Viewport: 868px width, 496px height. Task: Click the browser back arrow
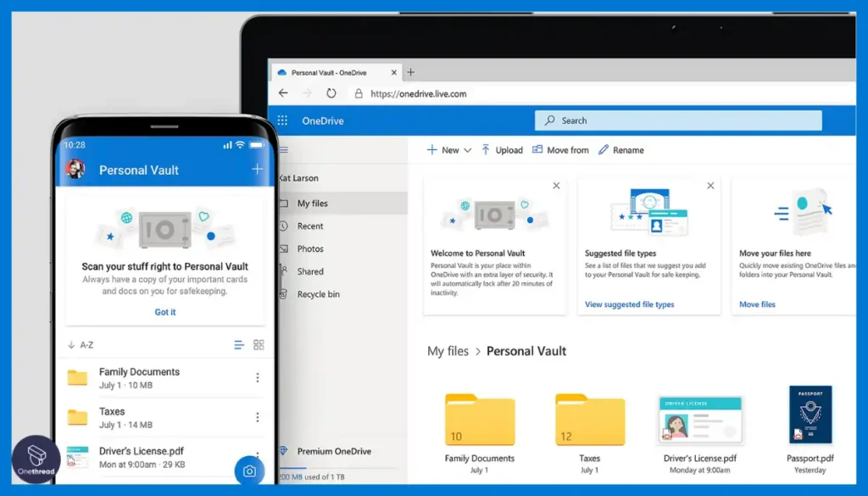point(283,93)
